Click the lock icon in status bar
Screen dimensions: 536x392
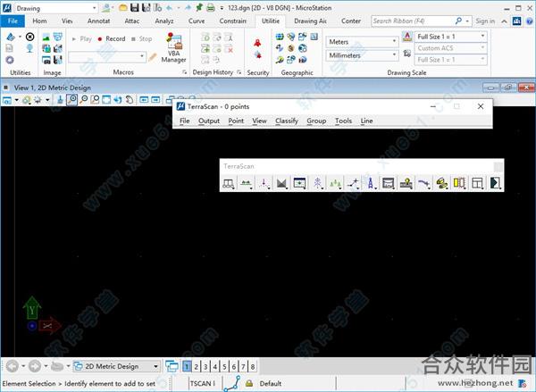click(x=249, y=383)
